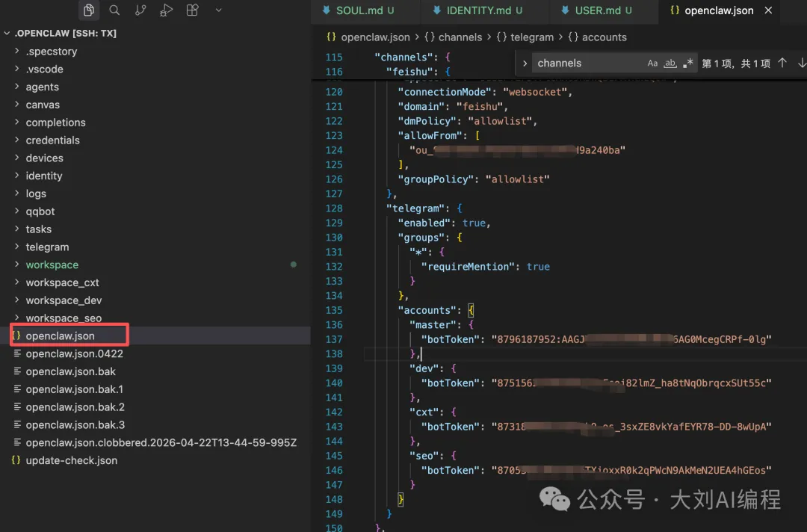Expand the find widget replace toggle
The image size is (807, 532).
click(x=525, y=64)
